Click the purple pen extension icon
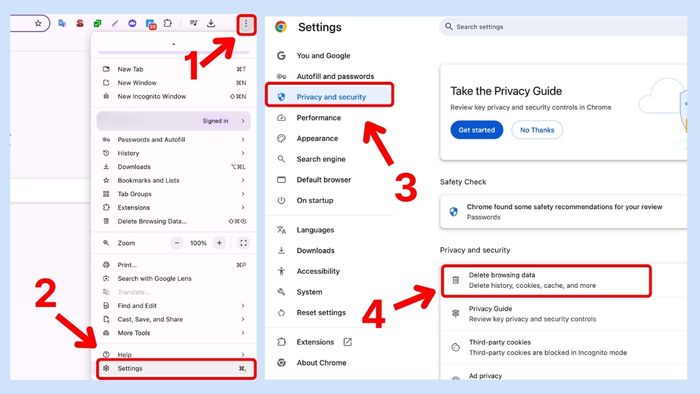The image size is (700, 394). point(115,23)
